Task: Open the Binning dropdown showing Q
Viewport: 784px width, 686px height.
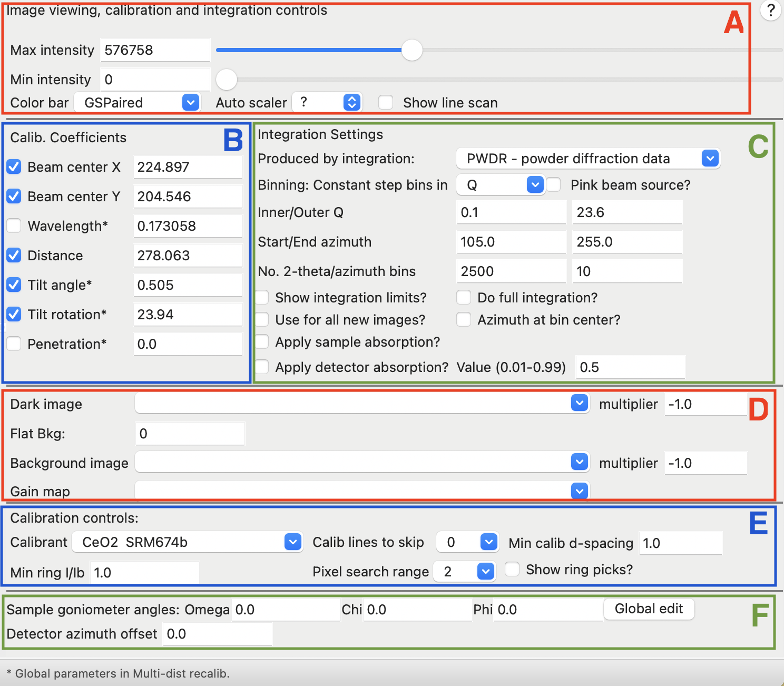Action: (535, 184)
